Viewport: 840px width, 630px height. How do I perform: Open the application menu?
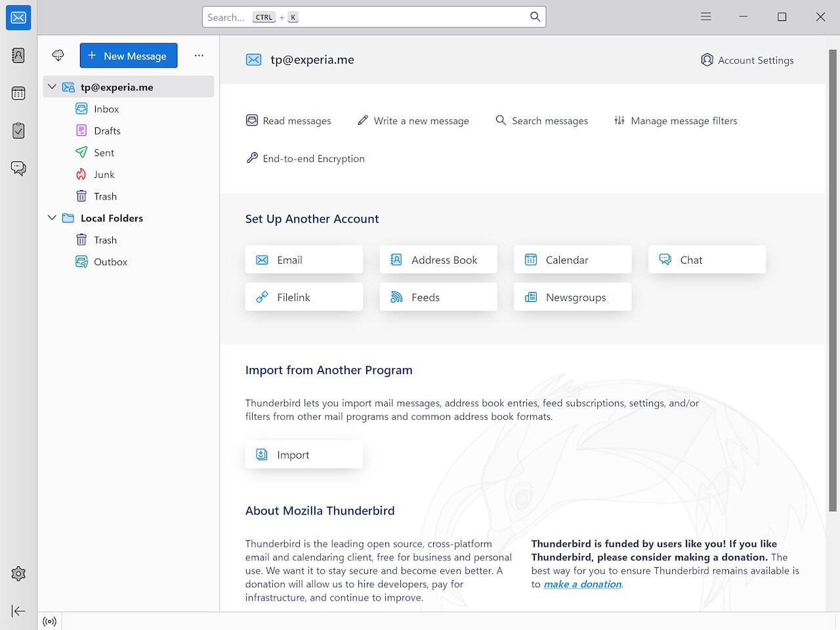[705, 16]
